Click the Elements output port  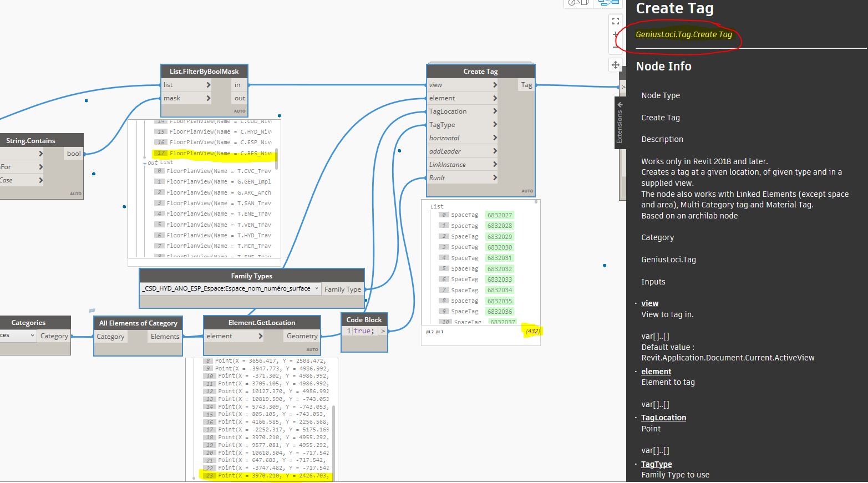[165, 337]
